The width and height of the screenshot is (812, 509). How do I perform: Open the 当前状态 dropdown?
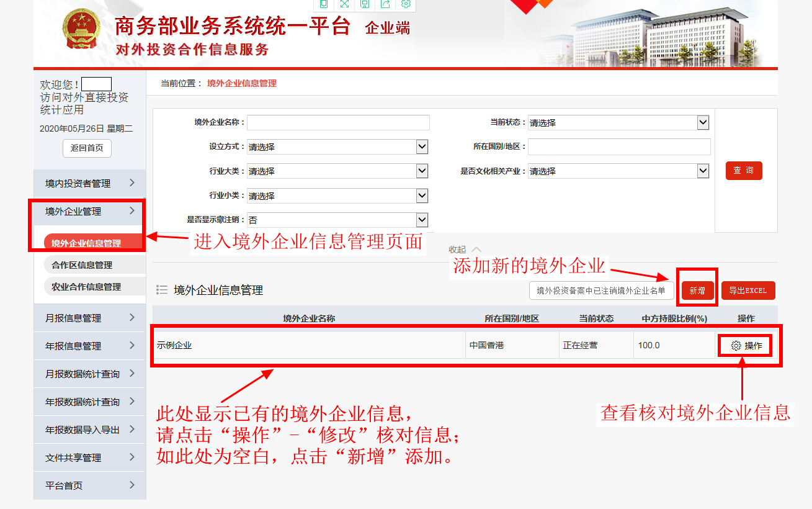(618, 123)
